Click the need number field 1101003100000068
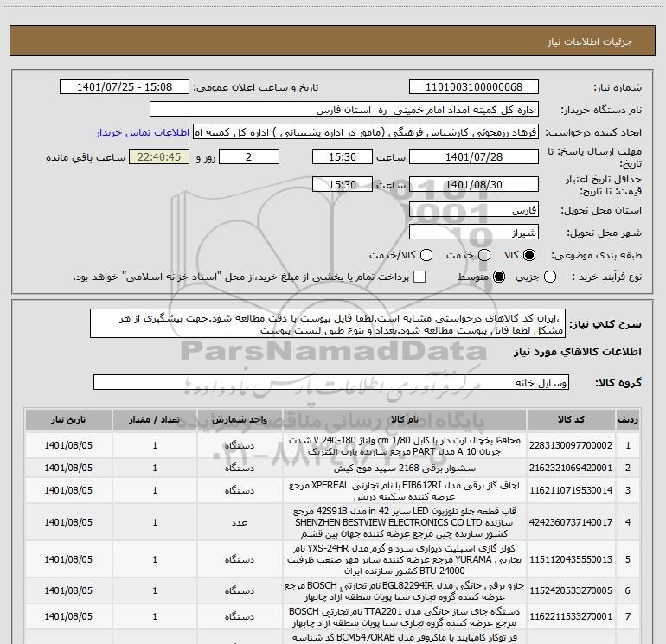The height and width of the screenshot is (644, 666). (474, 87)
